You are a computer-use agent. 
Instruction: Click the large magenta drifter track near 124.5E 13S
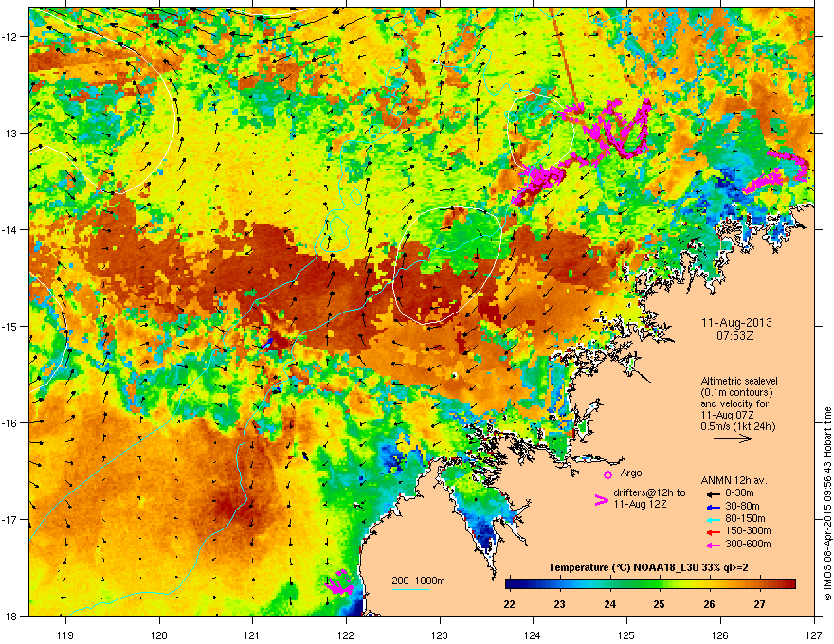[x=581, y=152]
